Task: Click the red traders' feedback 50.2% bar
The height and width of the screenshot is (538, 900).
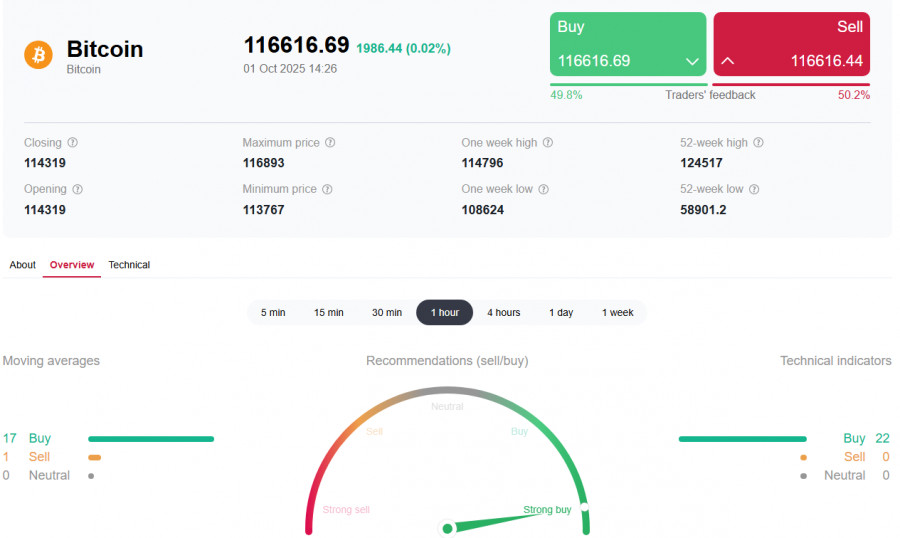Action: [x=791, y=84]
